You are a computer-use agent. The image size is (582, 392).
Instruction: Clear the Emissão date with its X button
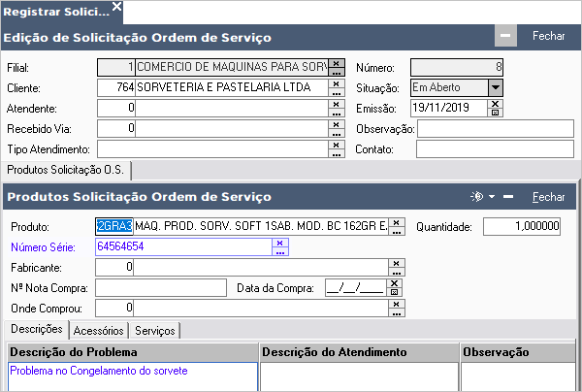495,104
